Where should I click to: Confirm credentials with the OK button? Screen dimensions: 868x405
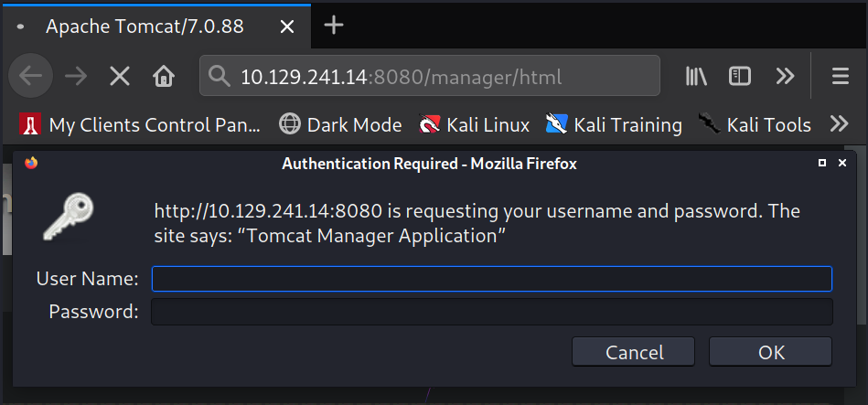pyautogui.click(x=770, y=352)
